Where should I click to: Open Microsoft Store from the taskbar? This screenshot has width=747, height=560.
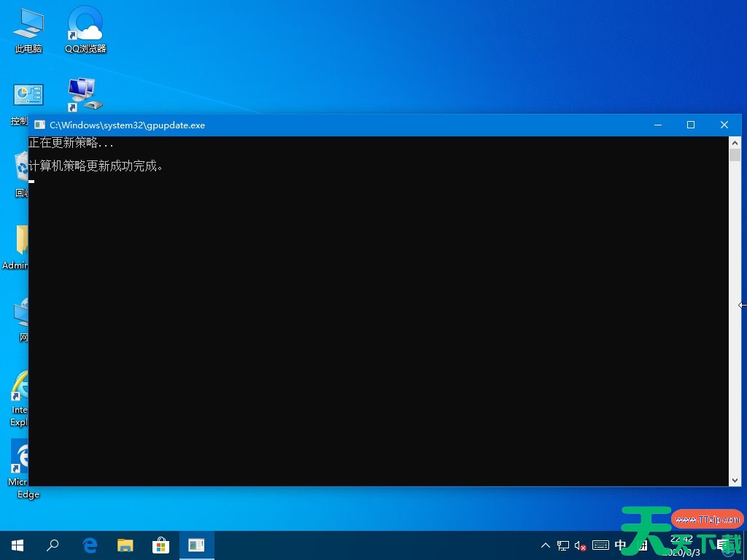[160, 545]
